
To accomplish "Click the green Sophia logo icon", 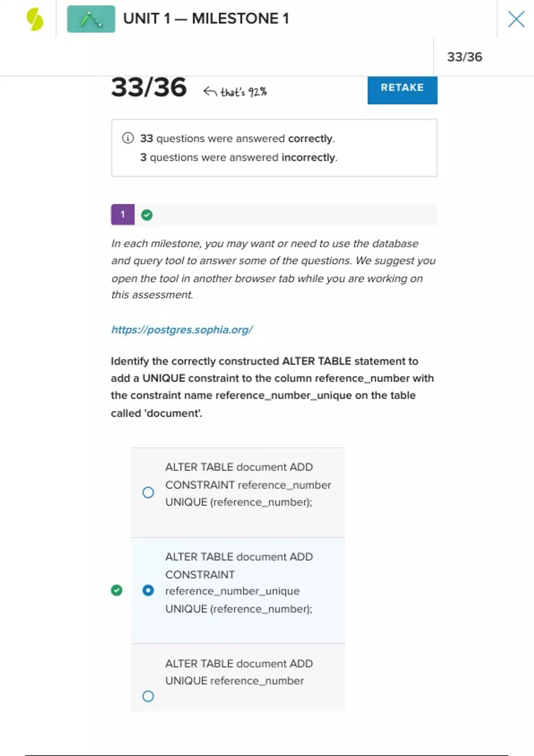I will [35, 20].
